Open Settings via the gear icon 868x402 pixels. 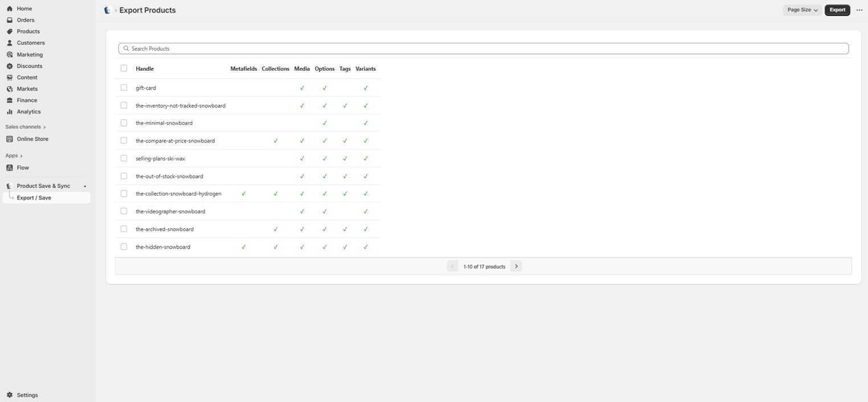point(10,395)
